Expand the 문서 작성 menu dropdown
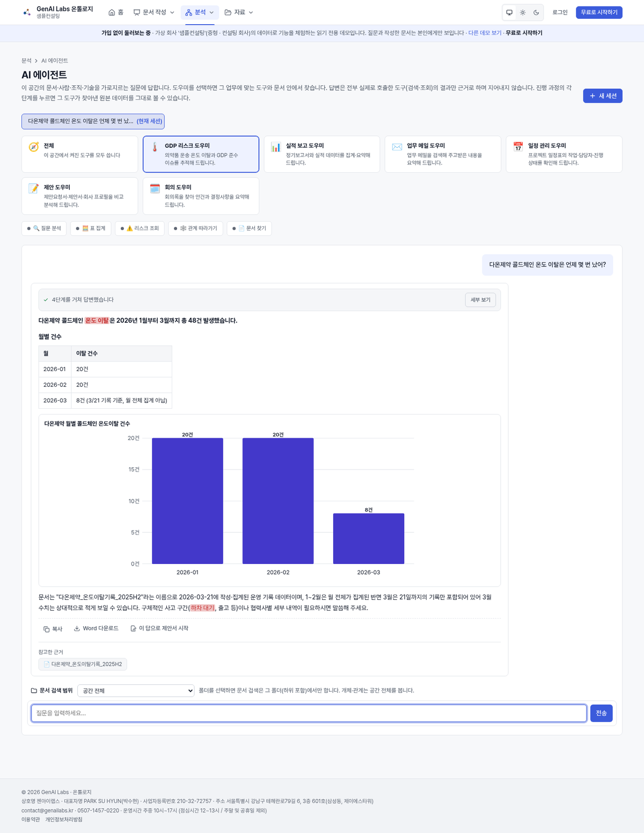The height and width of the screenshot is (833, 644). click(x=154, y=12)
